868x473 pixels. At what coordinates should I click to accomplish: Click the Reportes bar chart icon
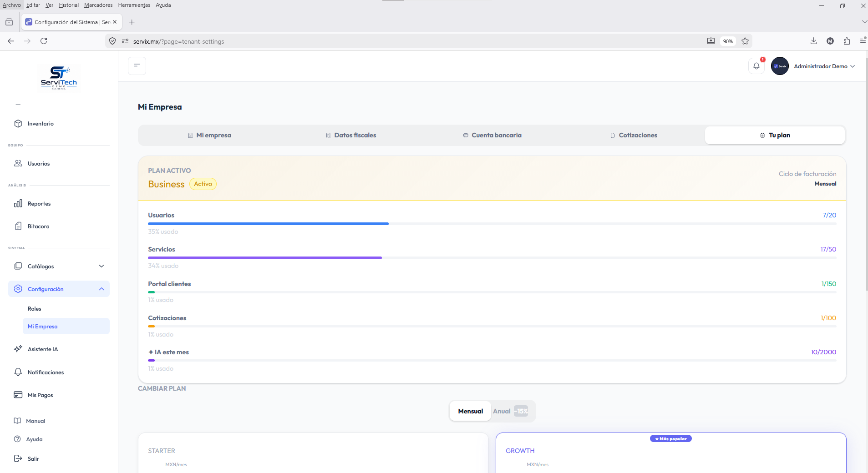click(18, 203)
